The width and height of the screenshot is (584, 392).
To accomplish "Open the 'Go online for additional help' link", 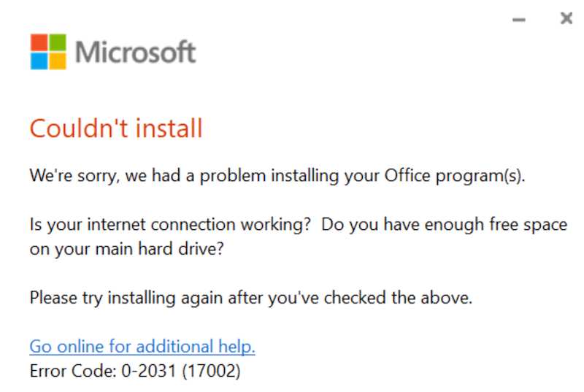I will [x=142, y=346].
